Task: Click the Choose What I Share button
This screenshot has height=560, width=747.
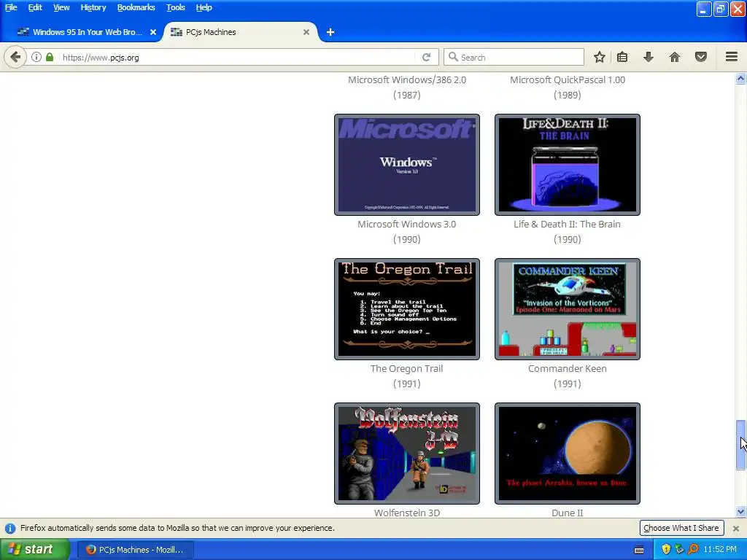Action: point(681,528)
